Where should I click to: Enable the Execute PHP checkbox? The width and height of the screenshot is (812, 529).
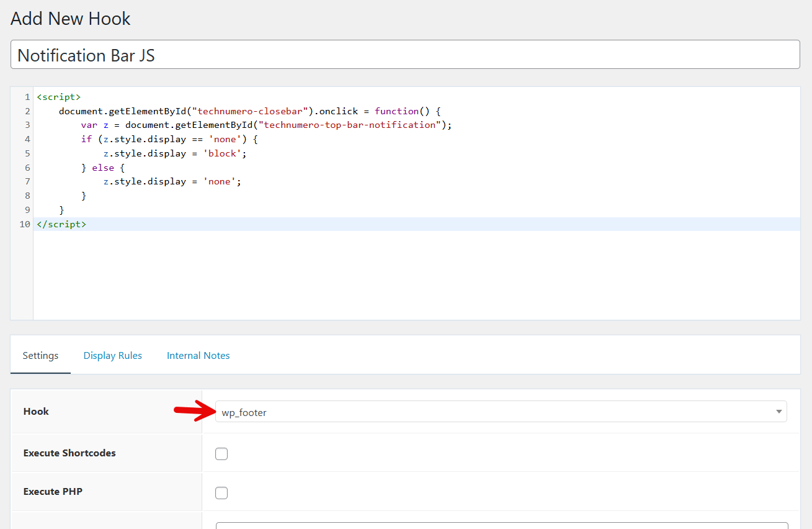[221, 493]
